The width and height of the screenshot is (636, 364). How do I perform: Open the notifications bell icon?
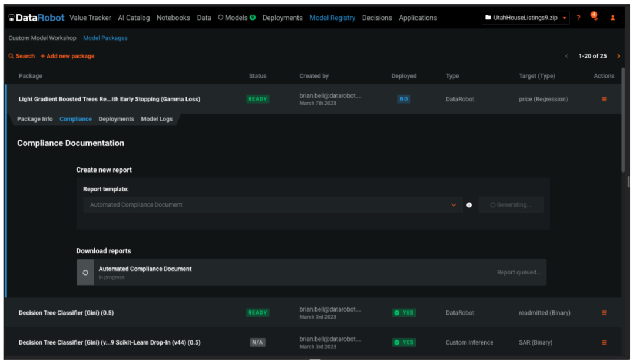594,16
